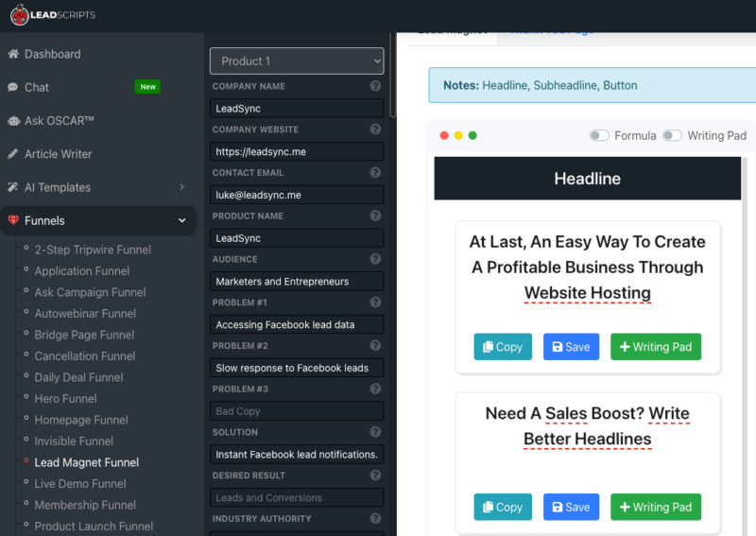Image resolution: width=756 pixels, height=536 pixels.
Task: Copy the Website Hosting headline
Action: [x=503, y=347]
